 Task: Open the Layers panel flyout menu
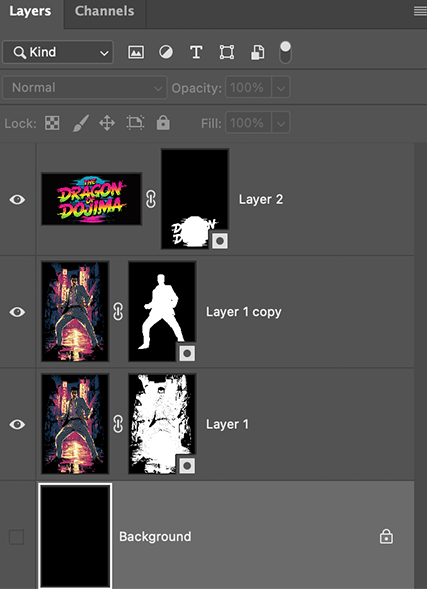pyautogui.click(x=420, y=11)
